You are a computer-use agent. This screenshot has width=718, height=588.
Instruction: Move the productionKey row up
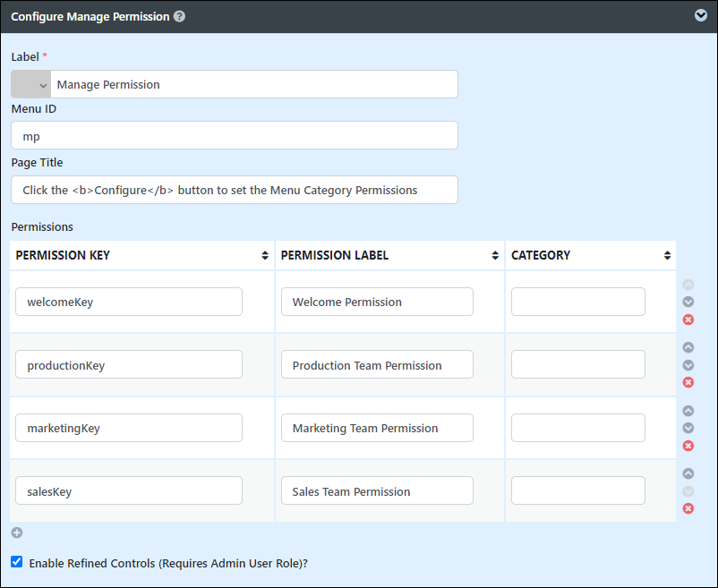(688, 347)
